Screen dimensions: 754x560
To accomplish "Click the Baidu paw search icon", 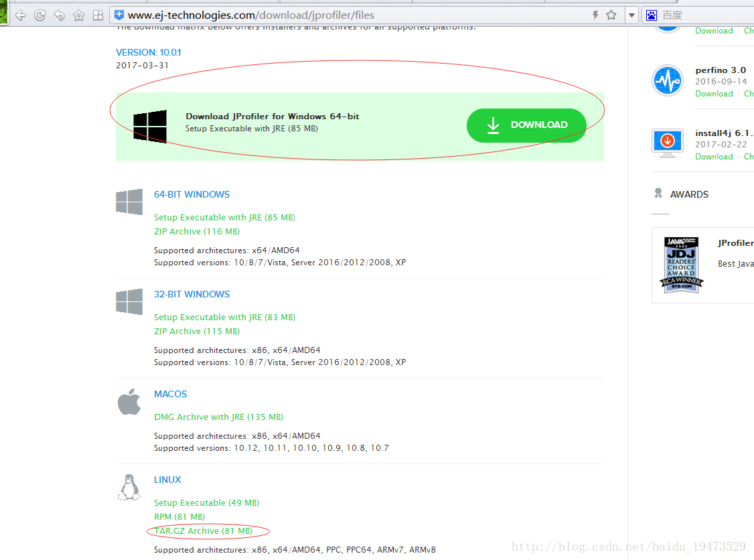I will click(652, 15).
